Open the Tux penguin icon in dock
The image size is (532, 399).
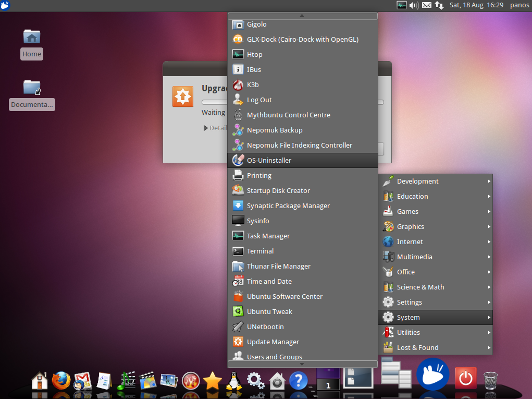click(x=234, y=381)
